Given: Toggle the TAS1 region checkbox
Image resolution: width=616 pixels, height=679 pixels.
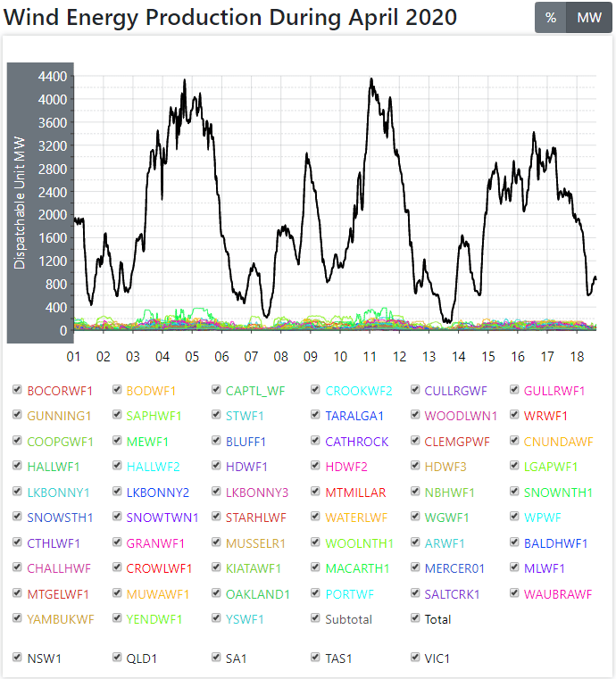Looking at the screenshot, I should 317,658.
